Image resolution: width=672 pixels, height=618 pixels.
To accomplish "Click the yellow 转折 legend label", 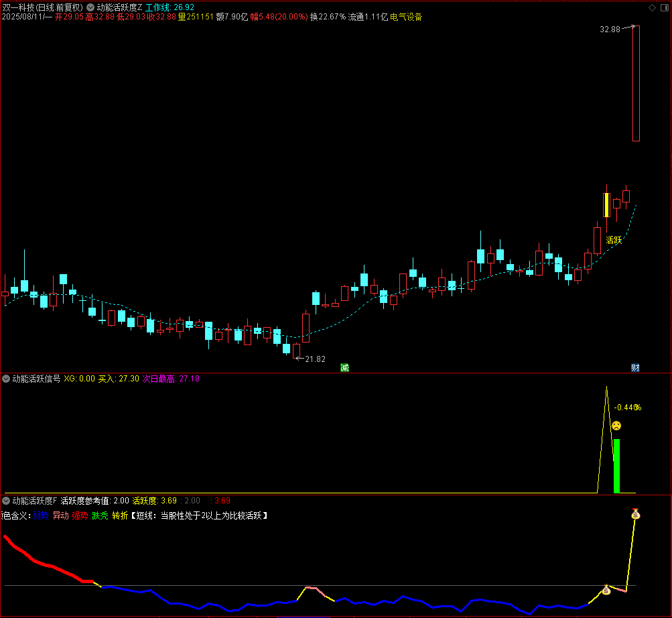I will coord(120,515).
